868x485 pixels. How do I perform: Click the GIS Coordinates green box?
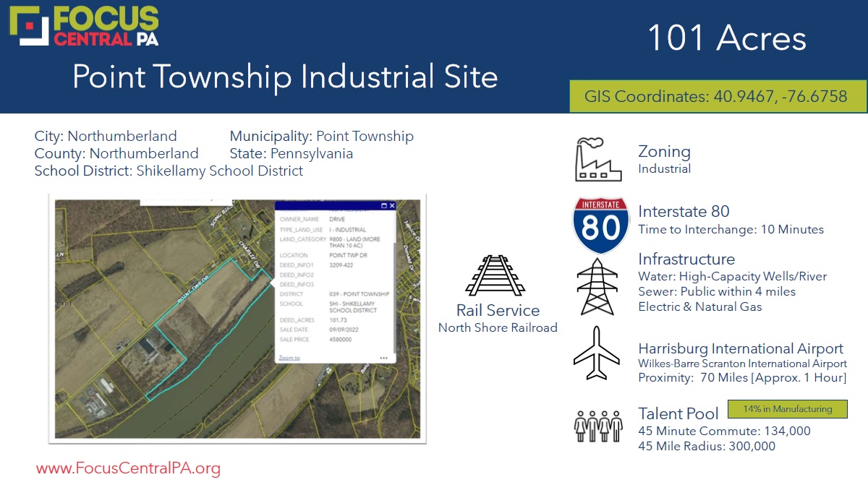[x=715, y=97]
